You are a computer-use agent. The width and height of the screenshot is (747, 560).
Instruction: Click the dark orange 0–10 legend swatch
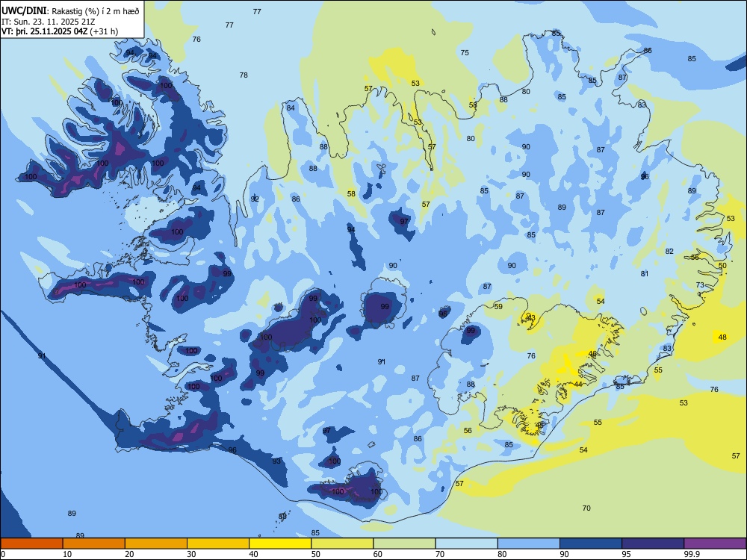tap(31, 544)
